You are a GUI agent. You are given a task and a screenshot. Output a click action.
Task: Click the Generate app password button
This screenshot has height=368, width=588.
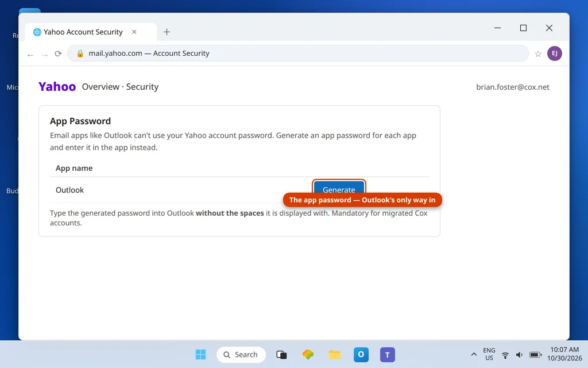point(339,189)
